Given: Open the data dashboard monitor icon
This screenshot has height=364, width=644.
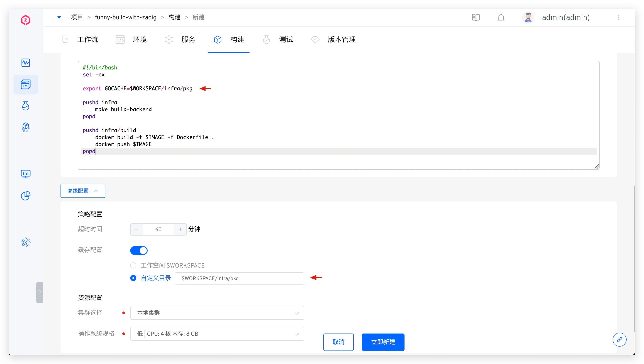Looking at the screenshot, I should pos(25,174).
